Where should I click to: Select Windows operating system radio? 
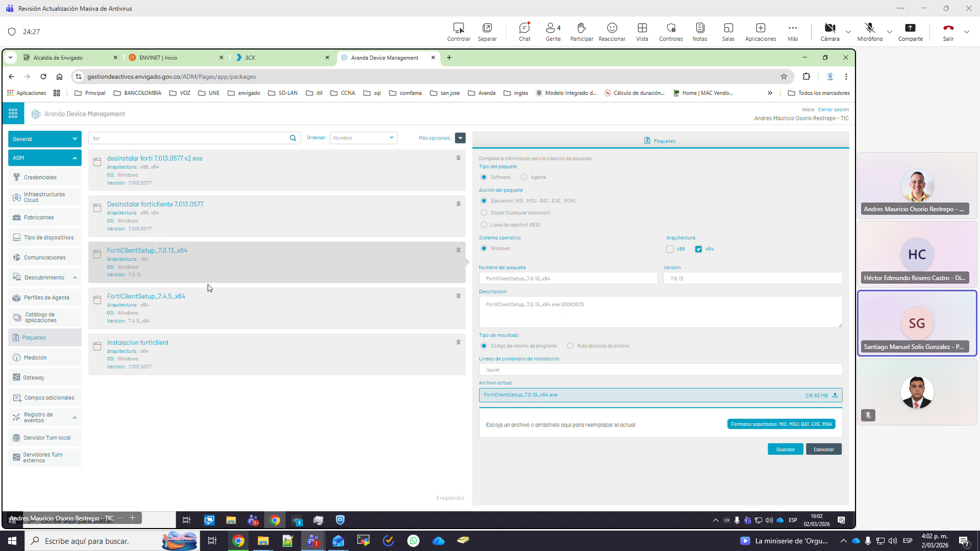484,249
